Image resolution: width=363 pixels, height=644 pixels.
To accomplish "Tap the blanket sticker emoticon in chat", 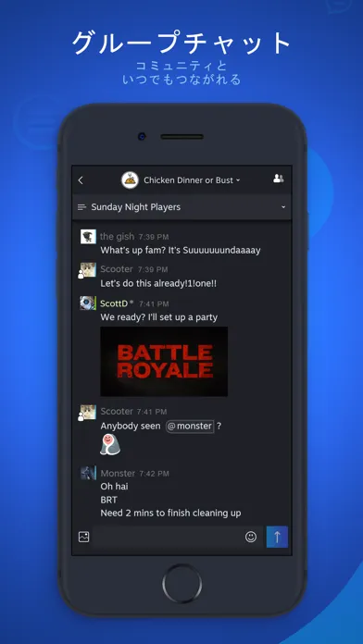I will click(110, 445).
